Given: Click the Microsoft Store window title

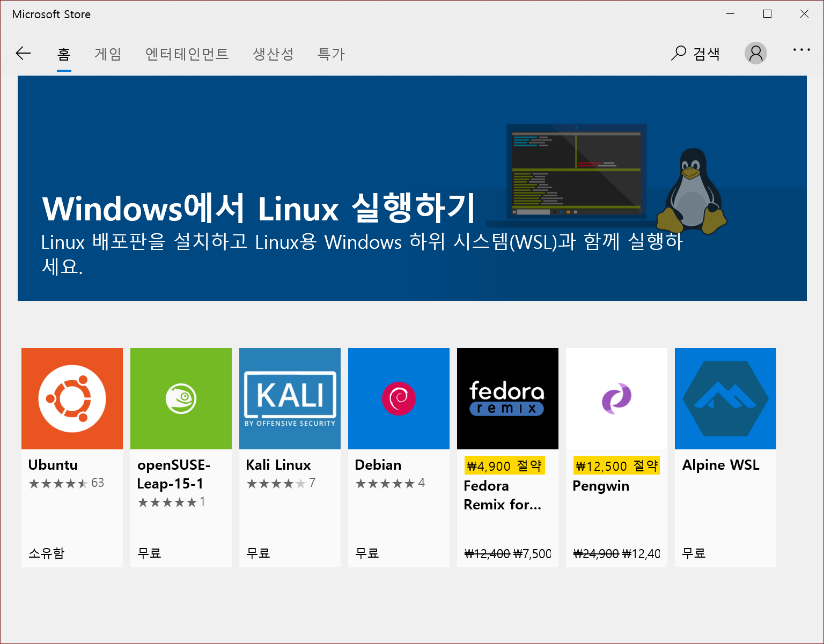Looking at the screenshot, I should pyautogui.click(x=51, y=14).
